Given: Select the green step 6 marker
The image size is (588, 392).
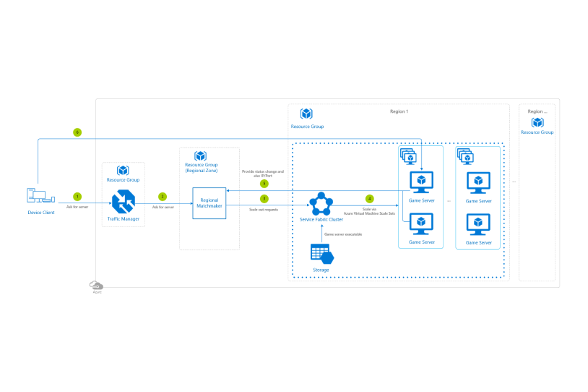Looking at the screenshot, I should (77, 132).
